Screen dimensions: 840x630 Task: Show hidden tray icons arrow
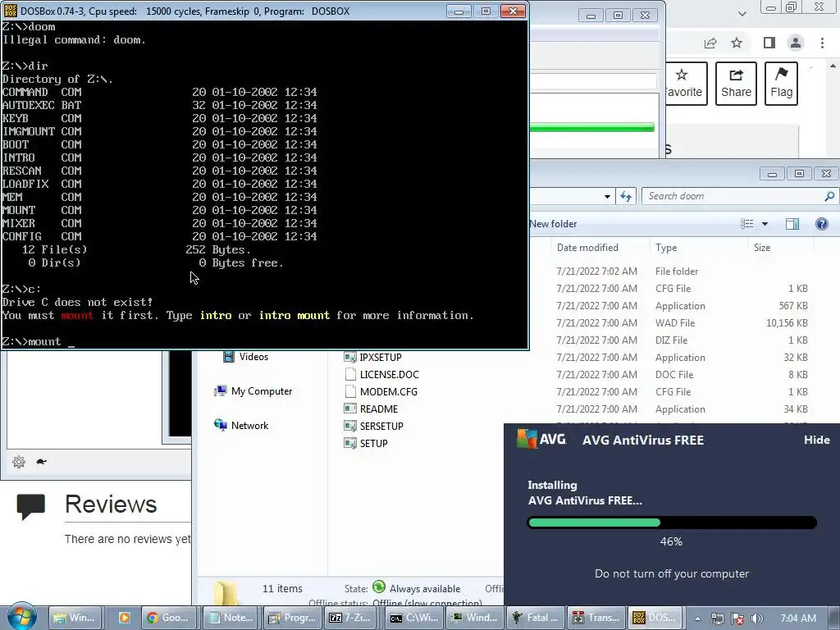[x=697, y=619]
